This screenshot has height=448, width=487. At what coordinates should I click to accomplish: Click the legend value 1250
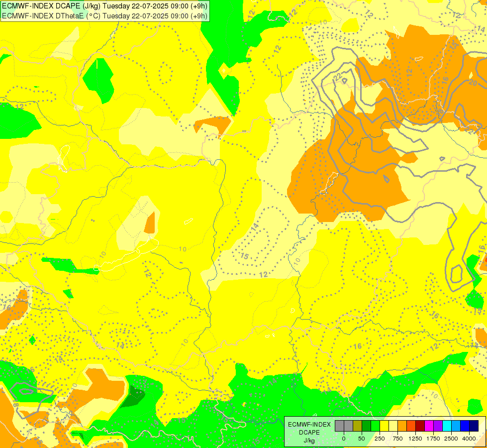click(x=415, y=439)
